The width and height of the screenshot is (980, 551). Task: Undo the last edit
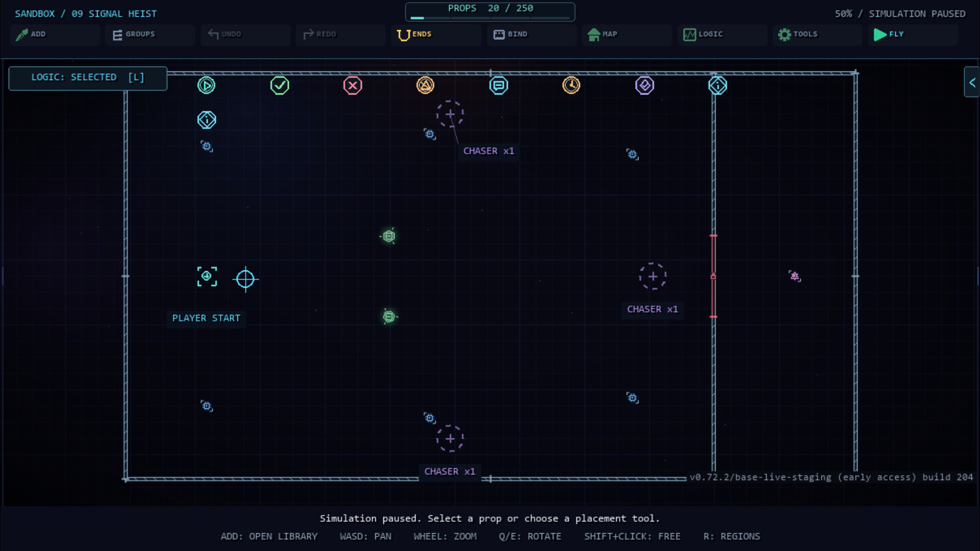(246, 34)
